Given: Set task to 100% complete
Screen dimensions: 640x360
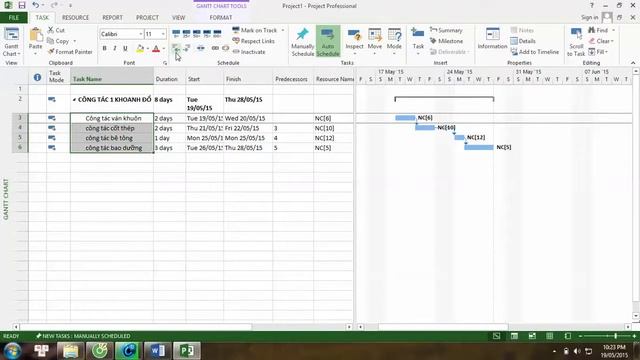Looking at the screenshot, I should (217, 33).
